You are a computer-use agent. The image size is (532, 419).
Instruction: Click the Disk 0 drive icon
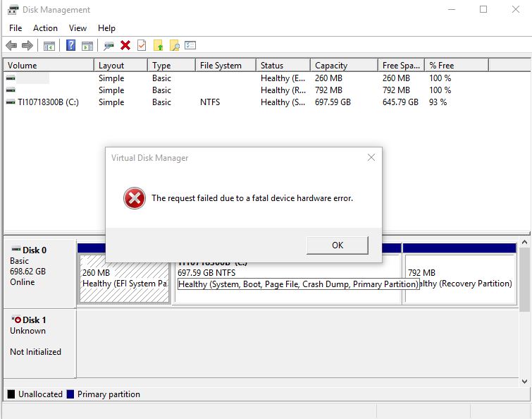(16, 249)
